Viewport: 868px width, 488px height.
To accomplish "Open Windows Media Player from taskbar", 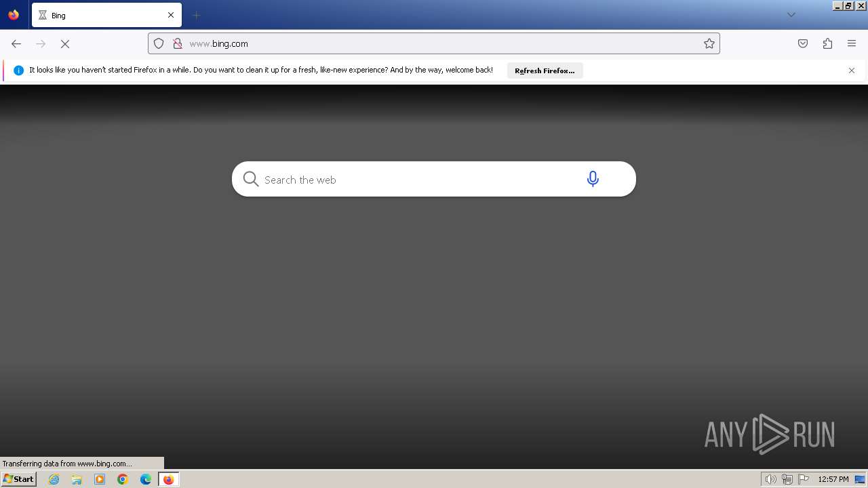I will [100, 479].
